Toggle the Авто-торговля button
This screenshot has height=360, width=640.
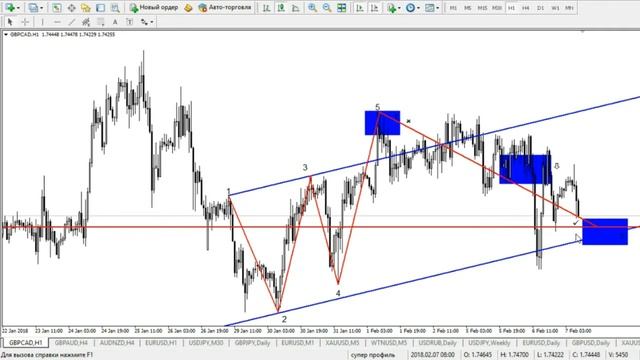[225, 8]
